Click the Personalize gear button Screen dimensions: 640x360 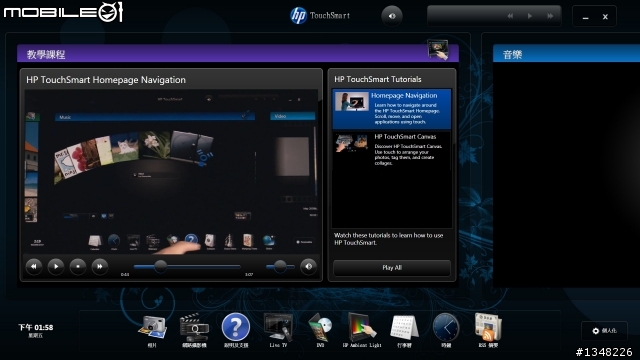click(604, 331)
